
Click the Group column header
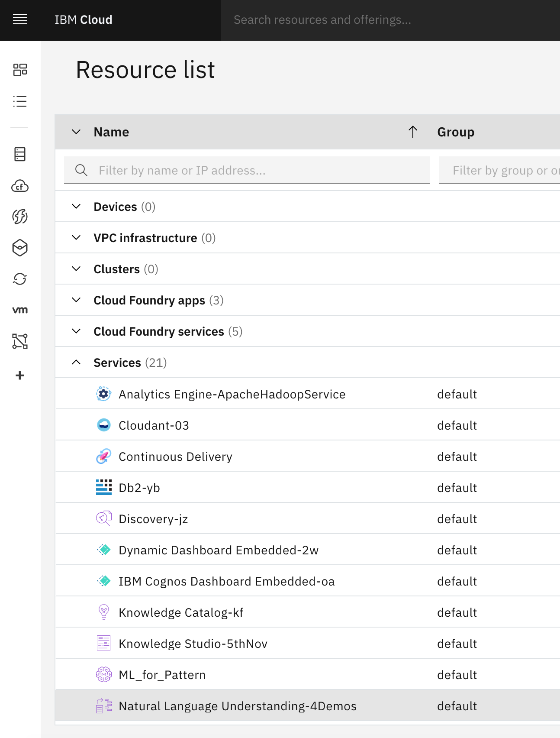[456, 132]
